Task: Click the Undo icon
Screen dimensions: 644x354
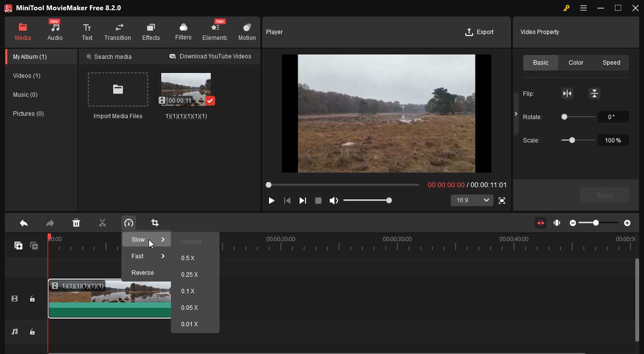Action: click(x=24, y=223)
